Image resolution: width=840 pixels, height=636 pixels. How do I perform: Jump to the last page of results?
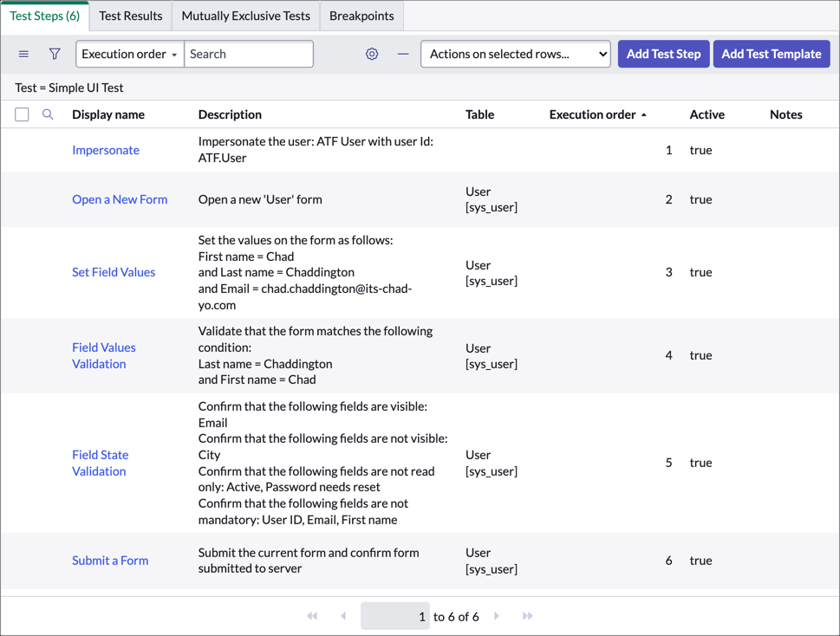(x=527, y=615)
